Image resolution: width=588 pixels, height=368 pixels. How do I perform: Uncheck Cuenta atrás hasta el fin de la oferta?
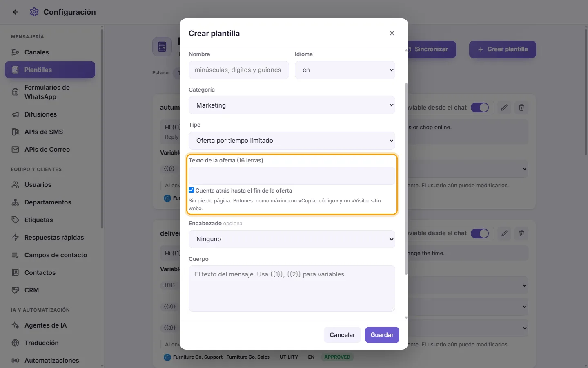(x=191, y=190)
